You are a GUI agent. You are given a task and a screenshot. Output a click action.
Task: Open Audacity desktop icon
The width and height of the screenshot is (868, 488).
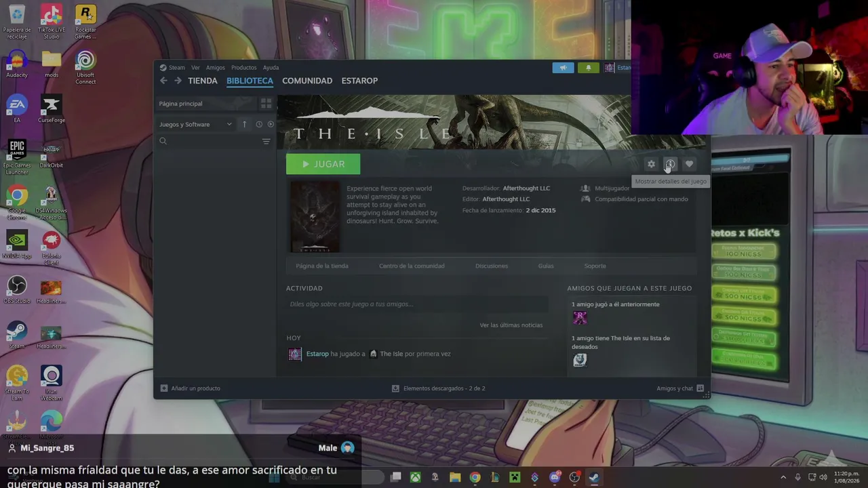pos(17,64)
